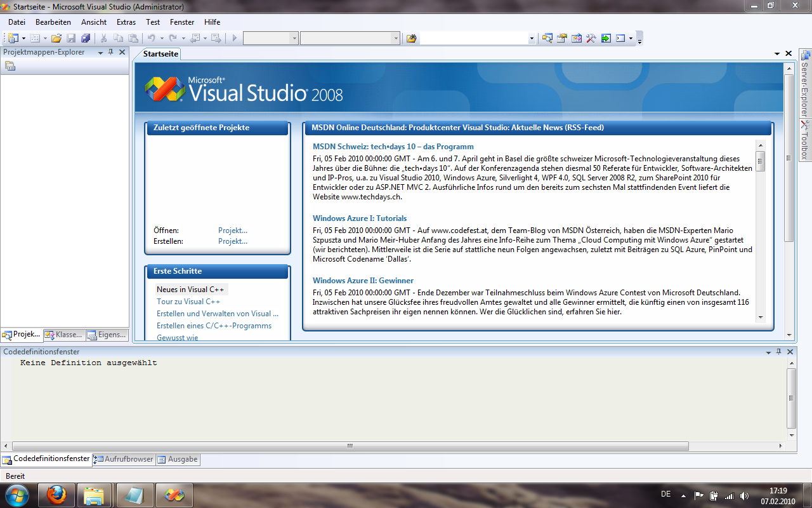Expand the New Project button dropdown arrow
Image resolution: width=812 pixels, height=508 pixels.
tap(23, 39)
